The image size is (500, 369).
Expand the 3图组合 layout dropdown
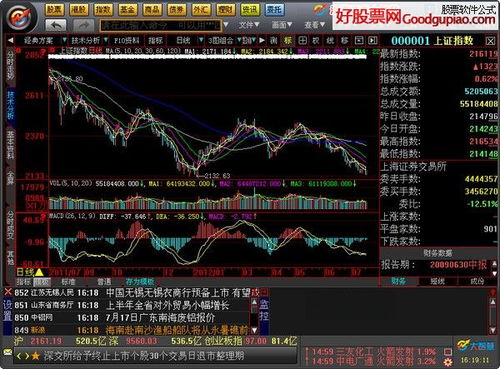point(239,41)
